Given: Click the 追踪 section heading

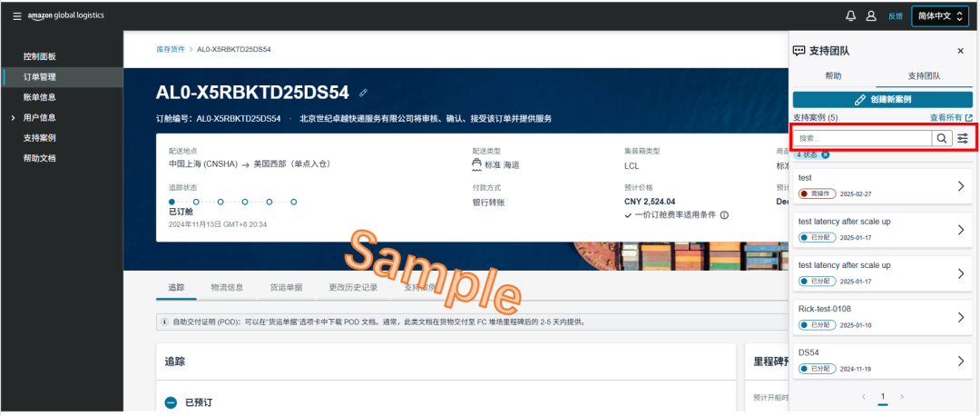Looking at the screenshot, I should pyautogui.click(x=174, y=362).
